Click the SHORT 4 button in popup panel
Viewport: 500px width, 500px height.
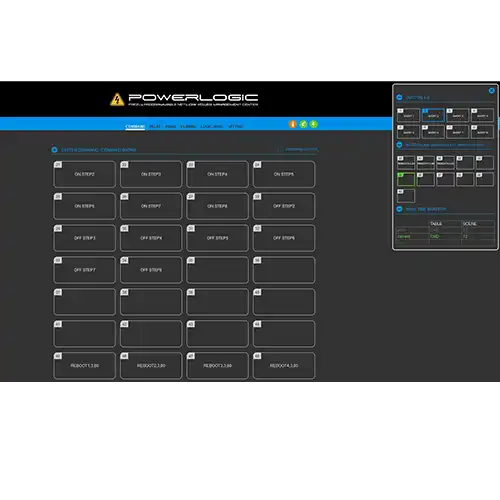(482, 115)
